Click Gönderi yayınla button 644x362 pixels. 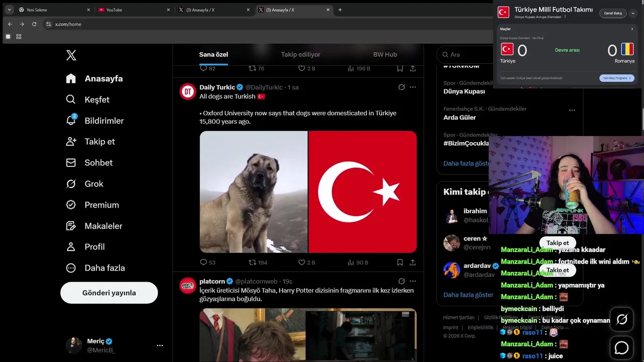pos(109,293)
